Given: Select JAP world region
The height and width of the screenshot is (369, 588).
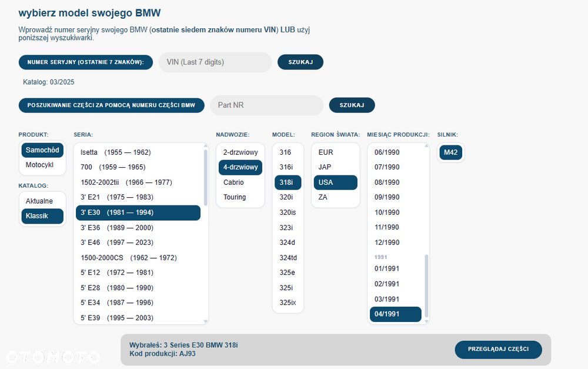Looking at the screenshot, I should (335, 167).
